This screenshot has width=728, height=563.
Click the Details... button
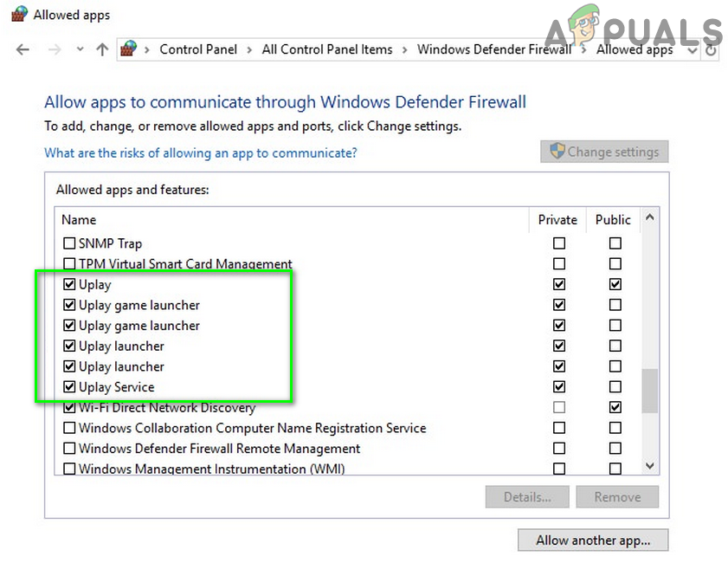527,497
